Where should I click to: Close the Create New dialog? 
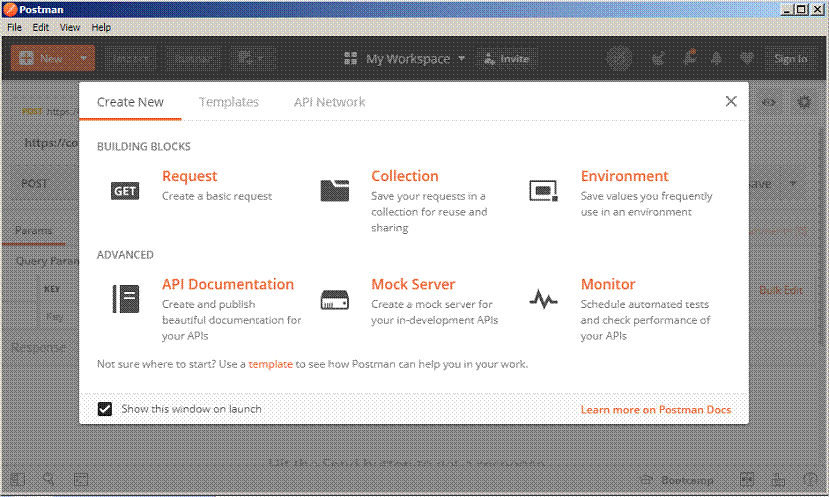[731, 101]
